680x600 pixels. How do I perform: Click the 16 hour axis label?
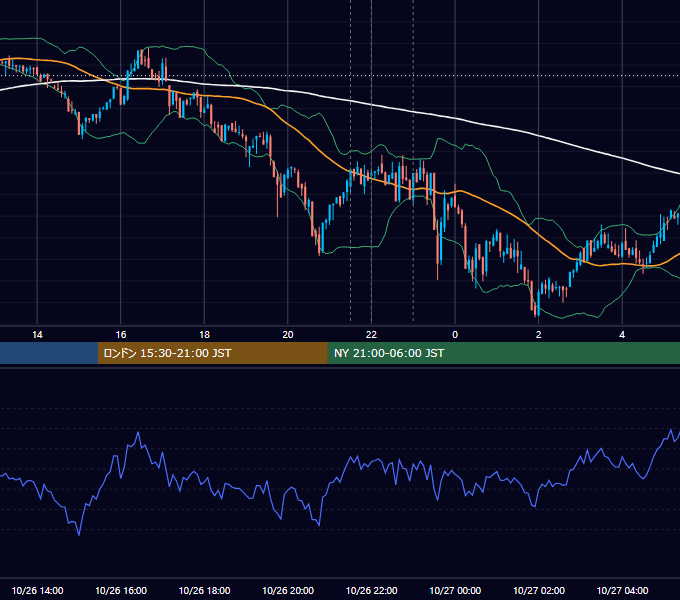pos(121,335)
